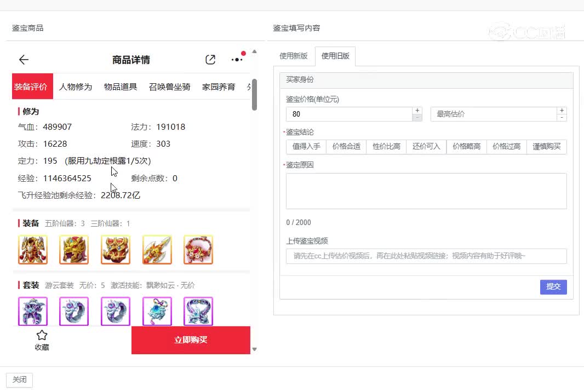Click the 鉴定原因 text area

coord(426,191)
